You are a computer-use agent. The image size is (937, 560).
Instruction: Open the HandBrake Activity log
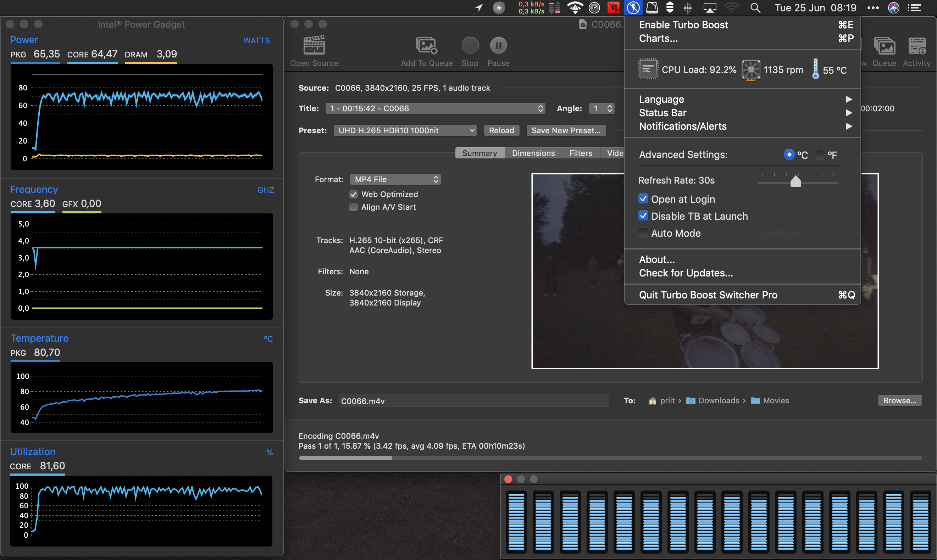coord(917,46)
